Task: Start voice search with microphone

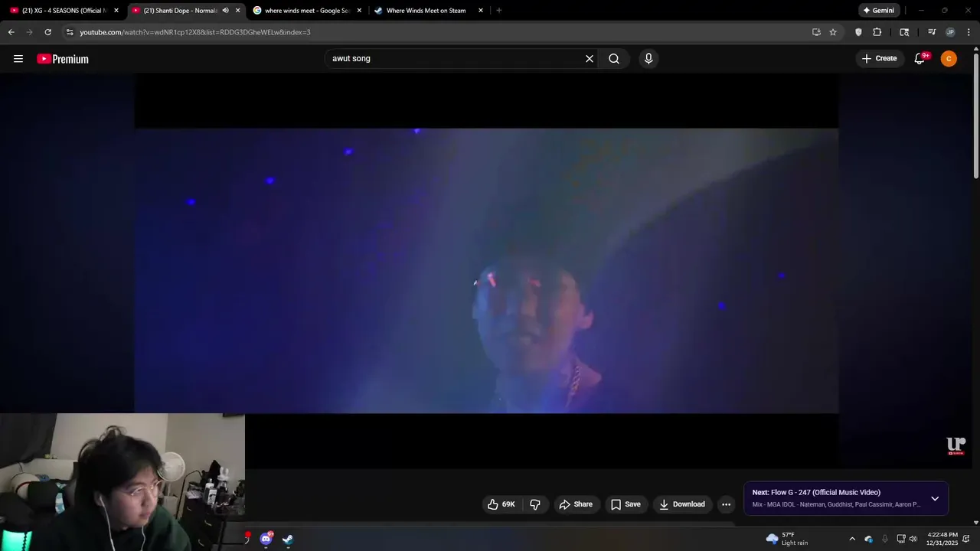Action: click(x=648, y=58)
